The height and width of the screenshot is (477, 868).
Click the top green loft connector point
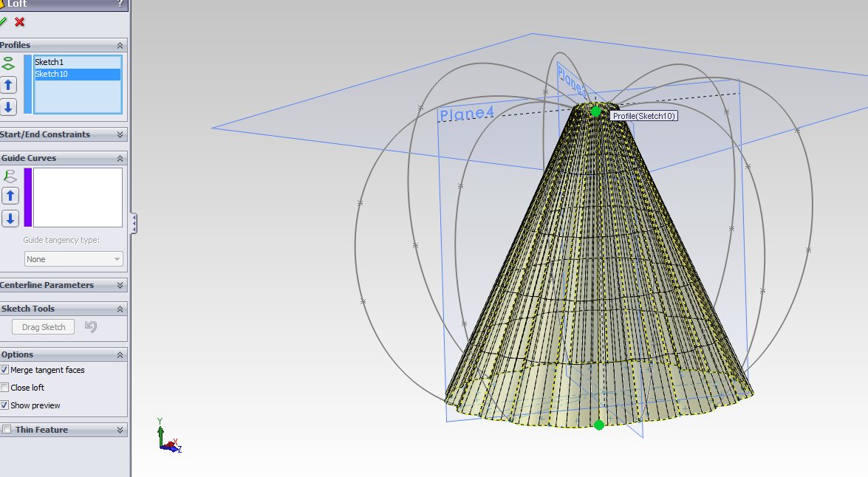595,111
